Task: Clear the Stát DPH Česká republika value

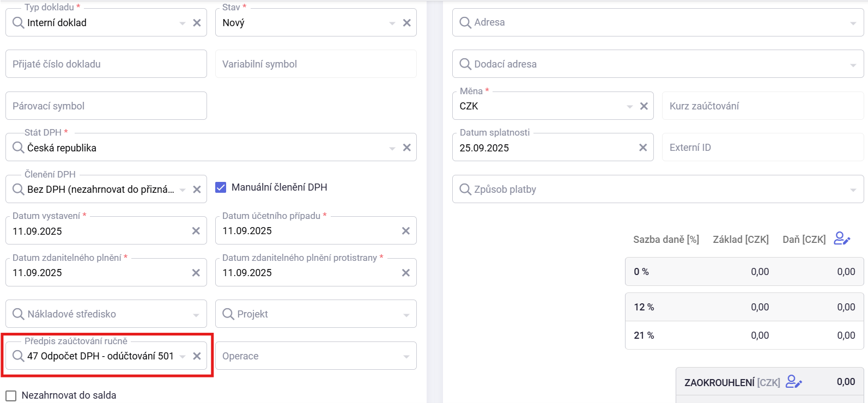Action: (x=406, y=148)
